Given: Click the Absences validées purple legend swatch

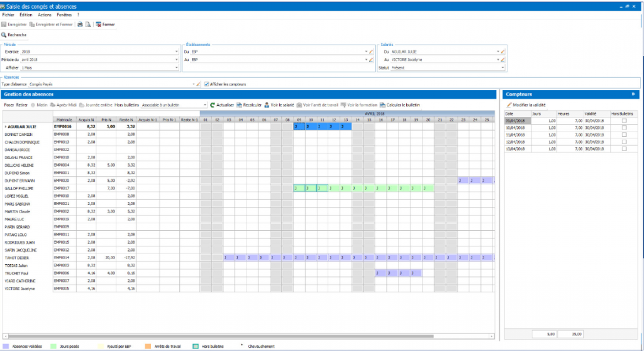Looking at the screenshot, I should click(6, 347).
